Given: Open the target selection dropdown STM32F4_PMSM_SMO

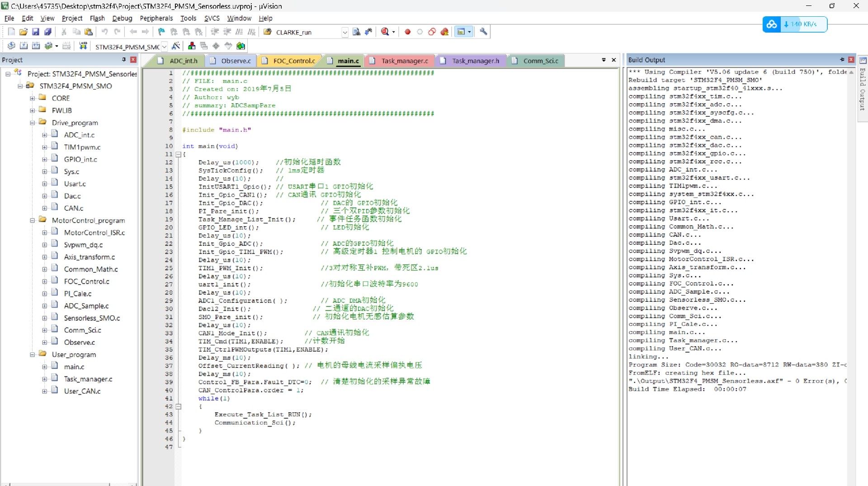Looking at the screenshot, I should coord(165,46).
